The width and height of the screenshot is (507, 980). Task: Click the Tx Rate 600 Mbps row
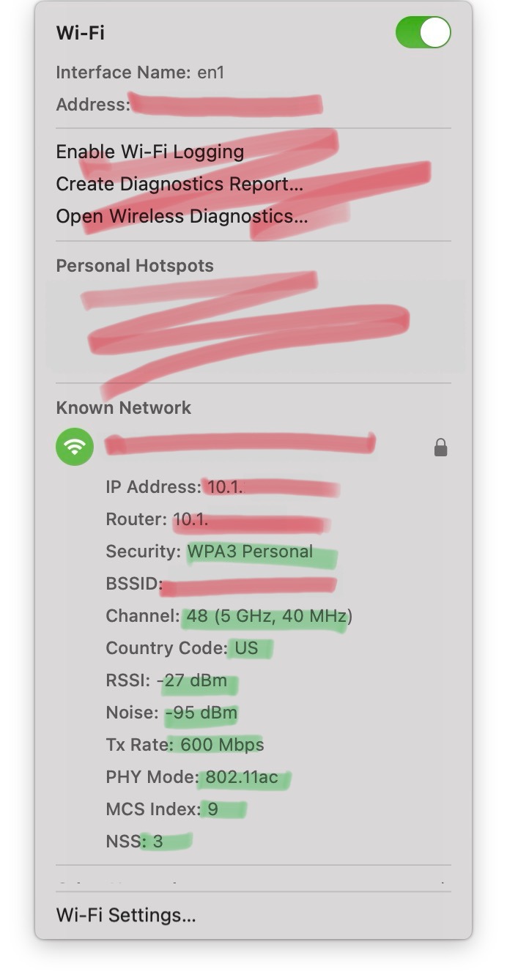tap(185, 745)
